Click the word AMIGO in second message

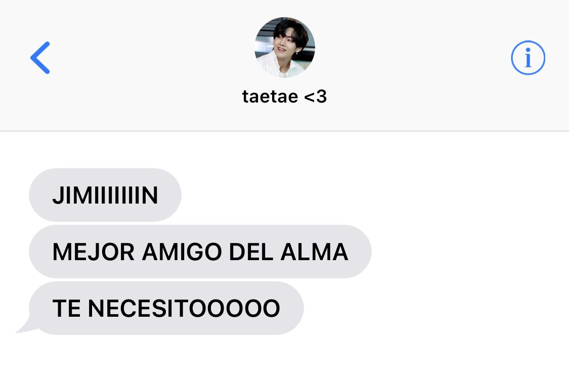[x=182, y=252]
